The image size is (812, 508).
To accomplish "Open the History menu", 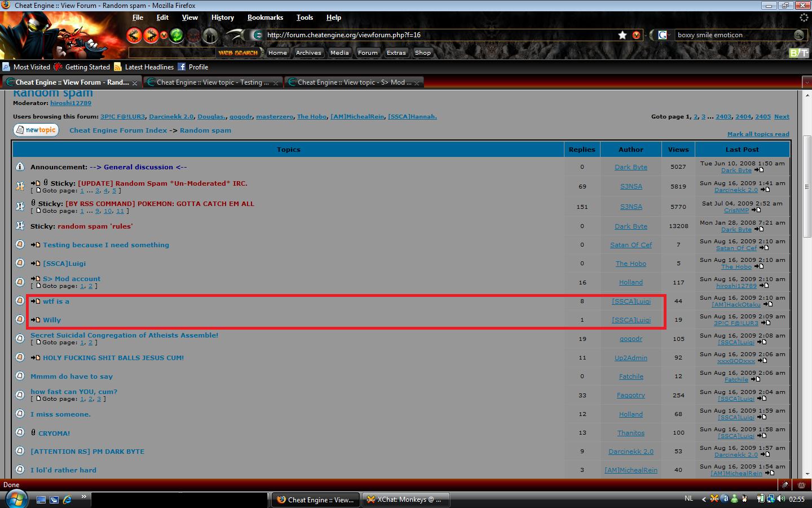I will point(223,17).
